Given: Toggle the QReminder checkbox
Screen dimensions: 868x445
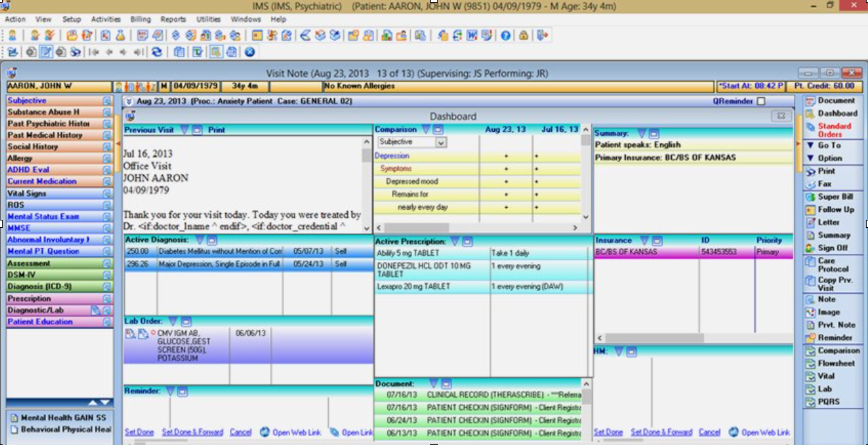Looking at the screenshot, I should click(761, 102).
